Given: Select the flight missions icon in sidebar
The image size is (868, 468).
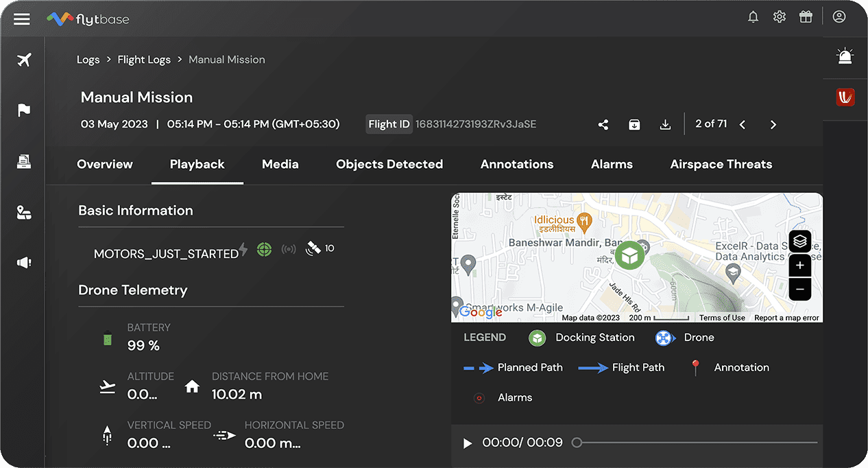Looking at the screenshot, I should coord(23,60).
